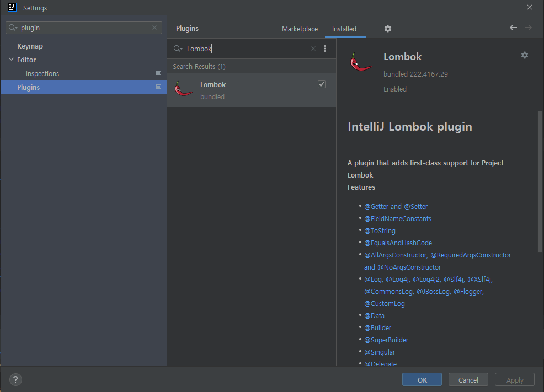
Task: Click the bundled 222.4167.29 version text
Action: click(x=415, y=74)
